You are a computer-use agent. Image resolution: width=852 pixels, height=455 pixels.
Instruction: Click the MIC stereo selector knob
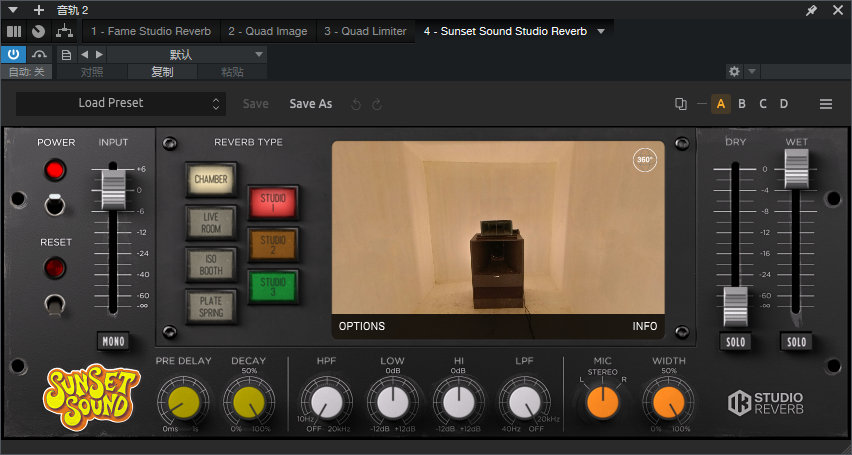[x=603, y=403]
